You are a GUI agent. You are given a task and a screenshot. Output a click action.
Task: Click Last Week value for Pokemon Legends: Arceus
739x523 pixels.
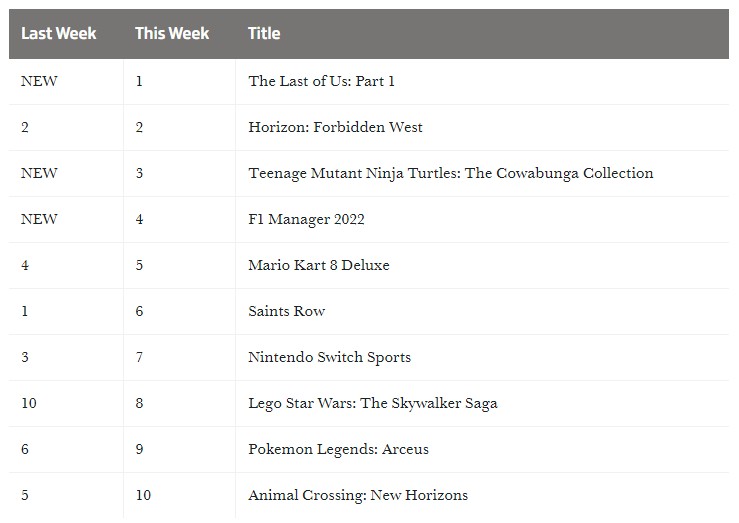click(25, 449)
